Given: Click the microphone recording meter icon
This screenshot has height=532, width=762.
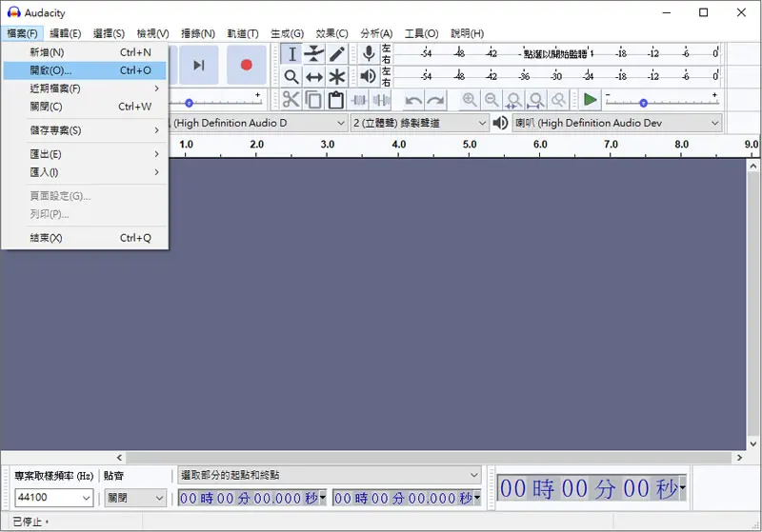Looking at the screenshot, I should point(369,53).
